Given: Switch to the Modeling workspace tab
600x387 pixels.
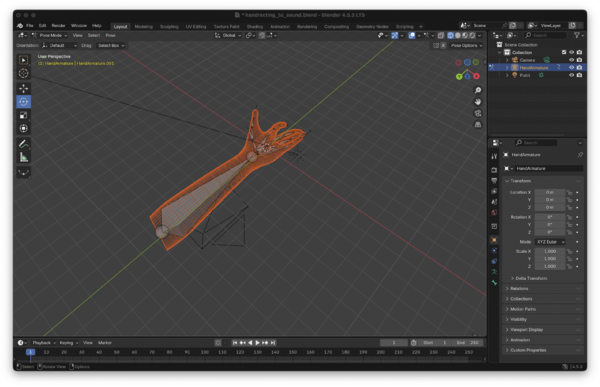Looking at the screenshot, I should click(x=143, y=26).
